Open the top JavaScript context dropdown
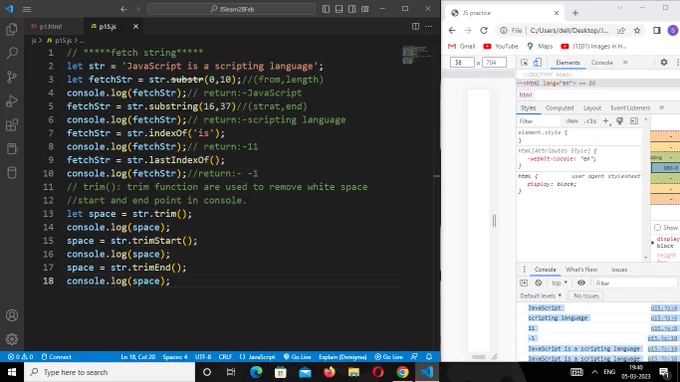This screenshot has width=680, height=382. [x=559, y=283]
